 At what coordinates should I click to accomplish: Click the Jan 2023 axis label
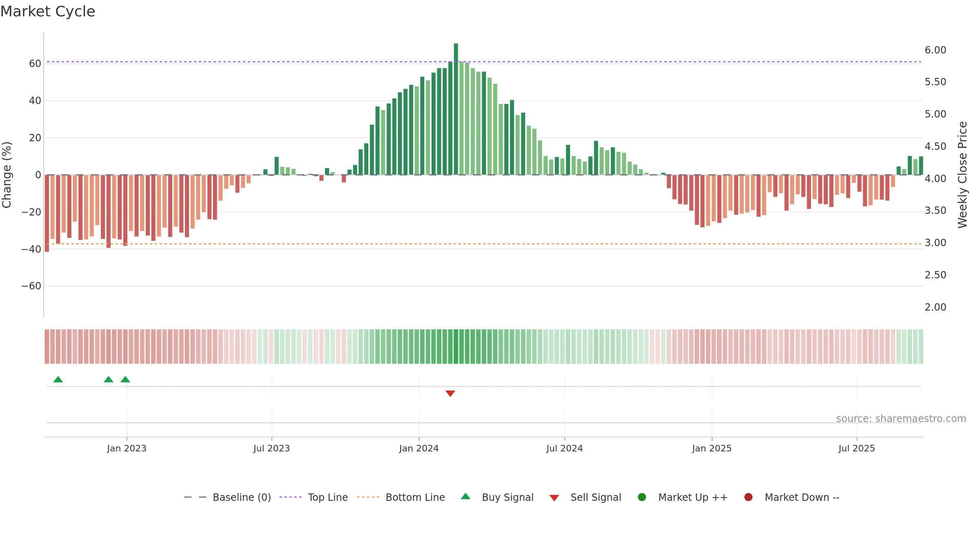tap(127, 449)
